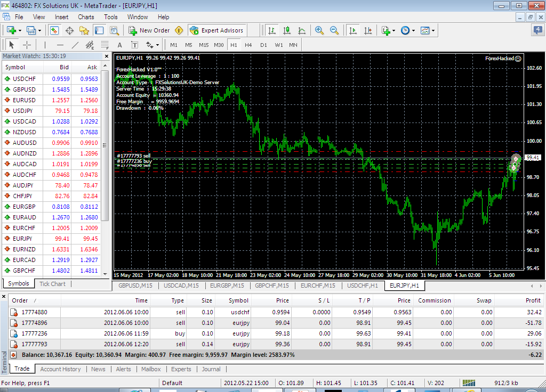Expand the New Chart dropdown arrow

[20, 30]
